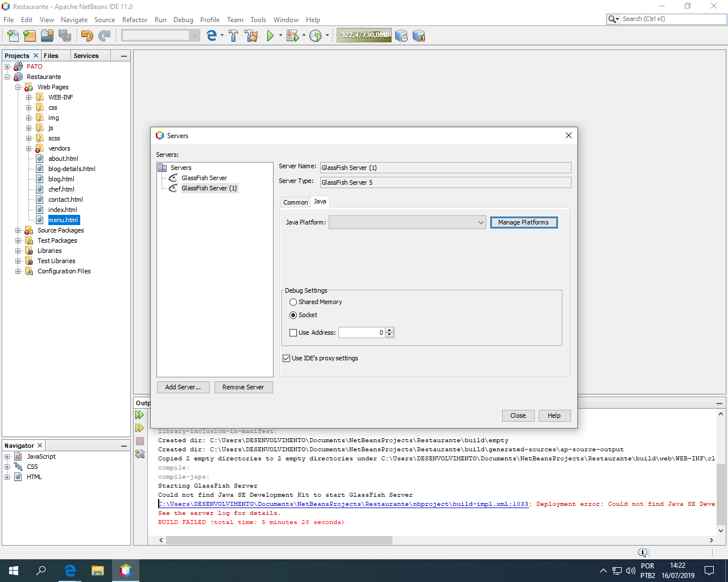Image resolution: width=728 pixels, height=582 pixels.
Task: Expand the PATO project node
Action: click(x=7, y=67)
